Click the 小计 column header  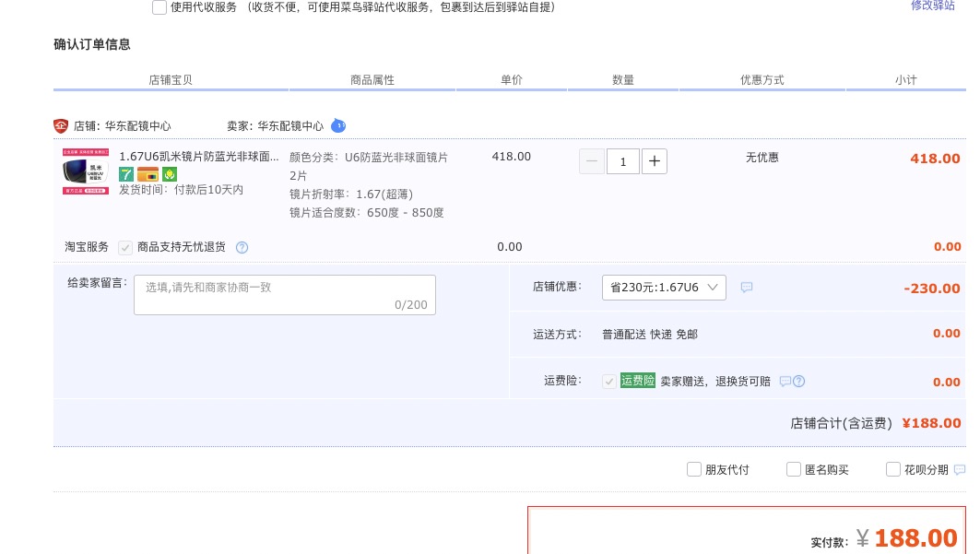pos(905,80)
